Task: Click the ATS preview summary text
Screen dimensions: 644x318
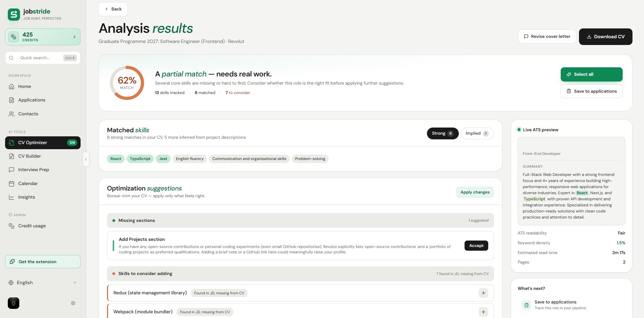Action: (568, 196)
